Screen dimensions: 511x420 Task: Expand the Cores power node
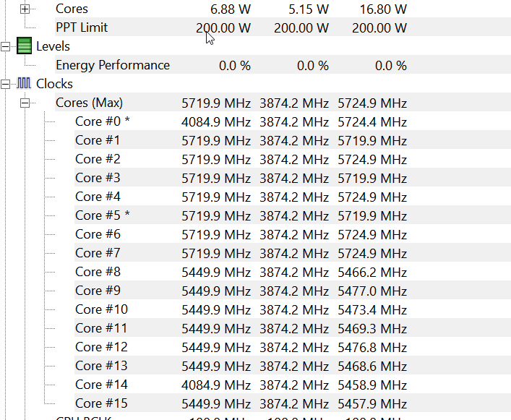tap(26, 9)
